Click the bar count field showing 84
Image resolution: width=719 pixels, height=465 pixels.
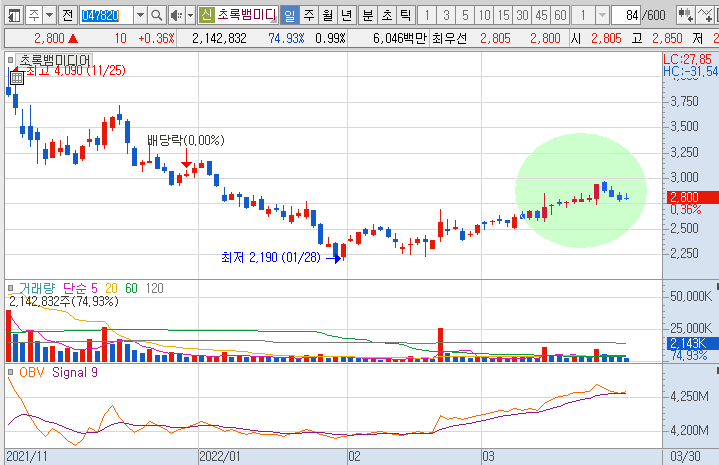(x=626, y=16)
